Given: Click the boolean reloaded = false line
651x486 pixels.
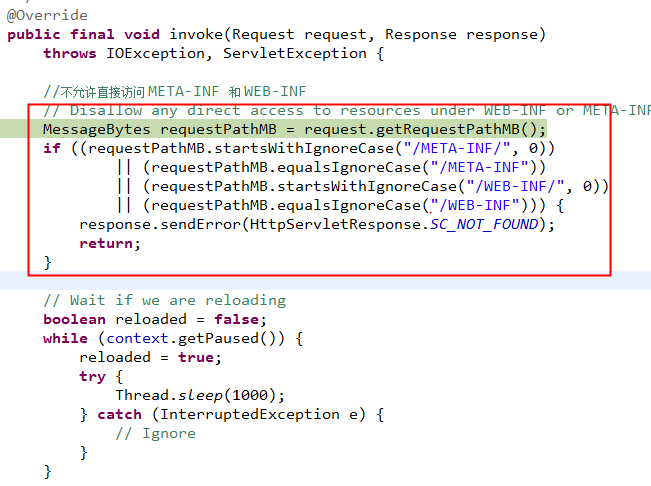Looking at the screenshot, I should [155, 319].
